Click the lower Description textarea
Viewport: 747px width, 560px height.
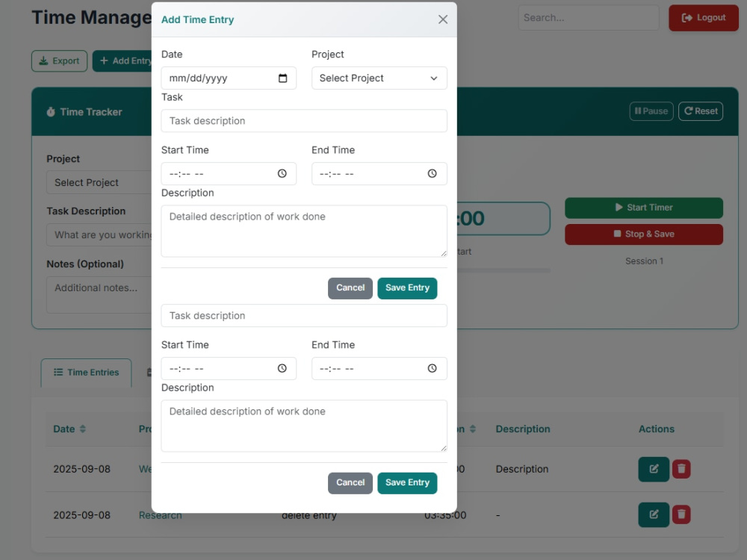(304, 426)
